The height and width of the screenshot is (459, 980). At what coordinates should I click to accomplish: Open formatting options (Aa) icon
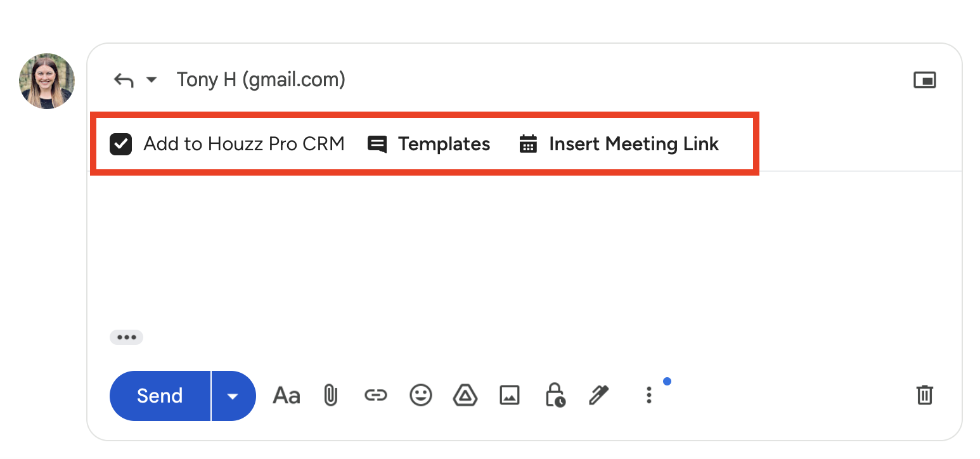(x=286, y=396)
